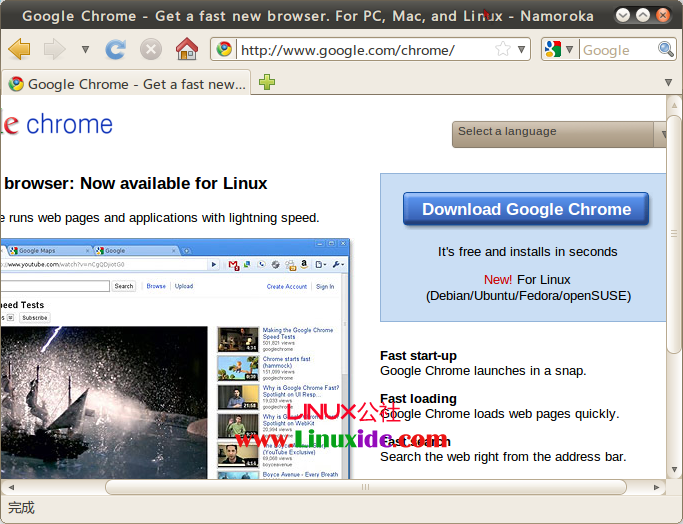This screenshot has width=683, height=524.
Task: Open 'Why is Google Chrome Fast? Spotlight on UI' link
Action: (301, 391)
